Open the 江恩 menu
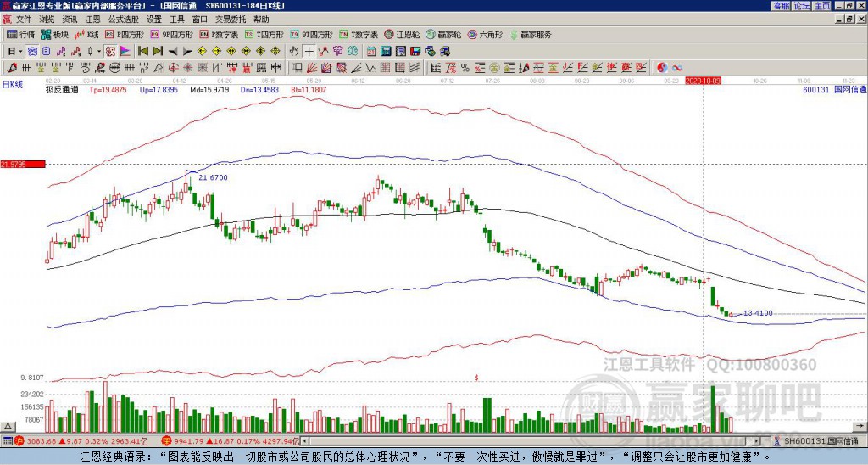 coord(93,20)
